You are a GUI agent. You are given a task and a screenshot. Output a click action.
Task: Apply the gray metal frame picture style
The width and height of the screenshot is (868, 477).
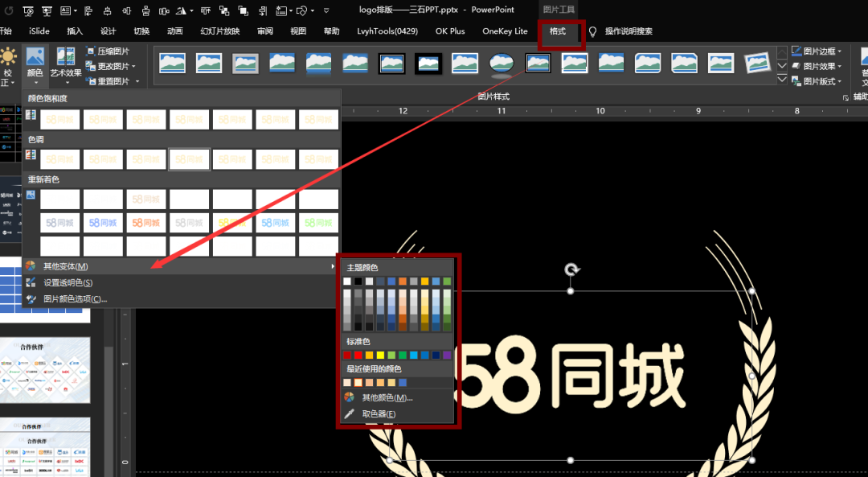pos(245,64)
